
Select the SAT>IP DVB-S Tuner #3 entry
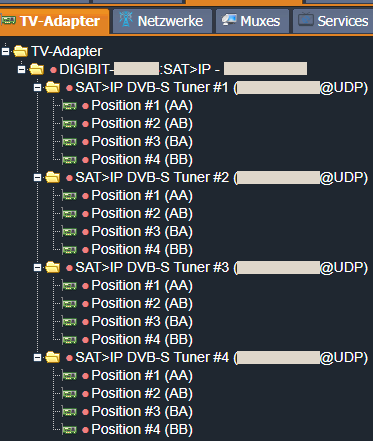[x=222, y=268]
